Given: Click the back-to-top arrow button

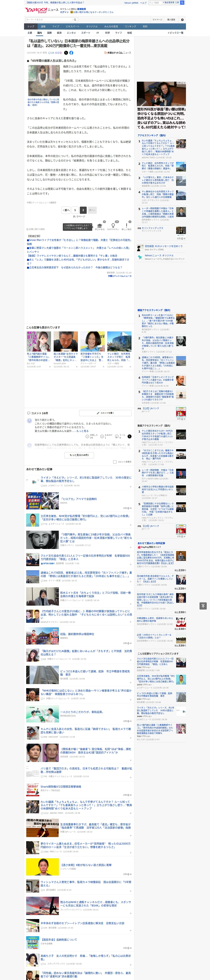Looking at the screenshot, I should click(x=203, y=606).
